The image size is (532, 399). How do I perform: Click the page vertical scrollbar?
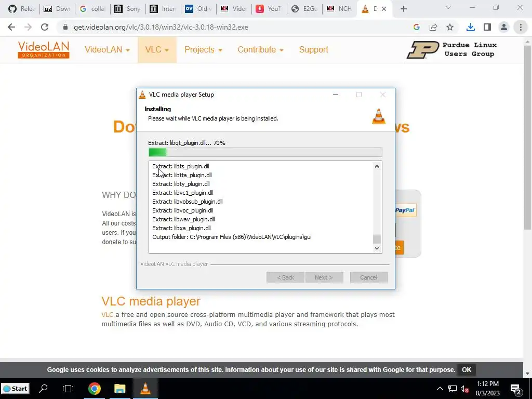click(527, 137)
